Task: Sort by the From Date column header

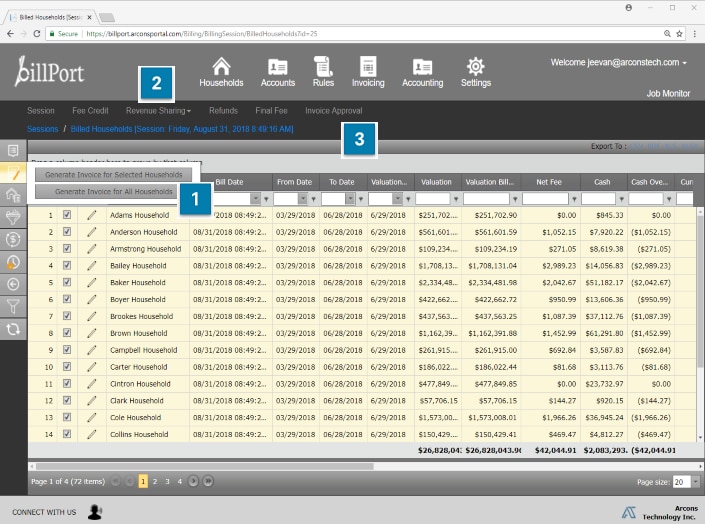Action: click(x=294, y=182)
